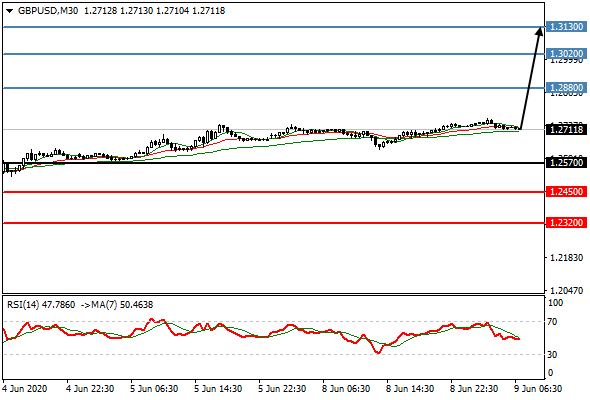Click the 4 Jun 2020 time axis label

click(25, 389)
